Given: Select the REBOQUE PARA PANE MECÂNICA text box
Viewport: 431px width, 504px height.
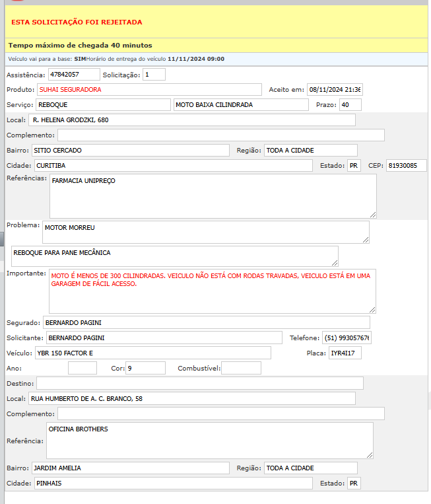Looking at the screenshot, I should click(174, 256).
